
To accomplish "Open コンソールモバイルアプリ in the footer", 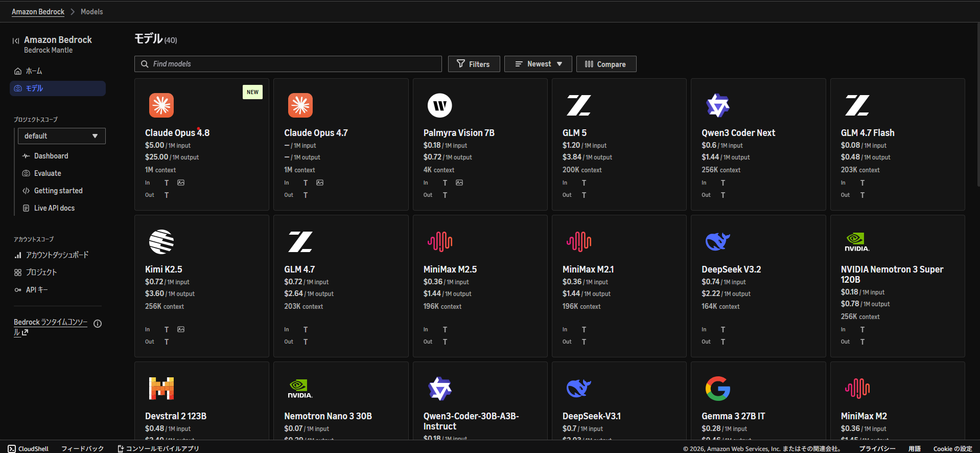I will (x=158, y=448).
